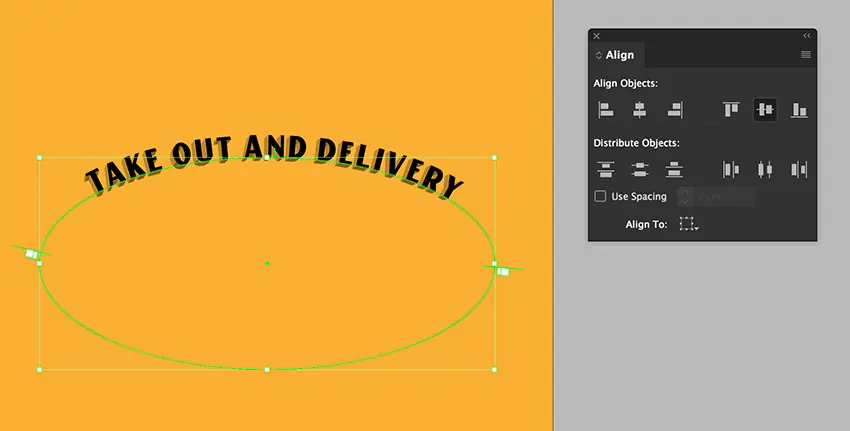Click Vertical Align Bottom icon

pos(799,110)
